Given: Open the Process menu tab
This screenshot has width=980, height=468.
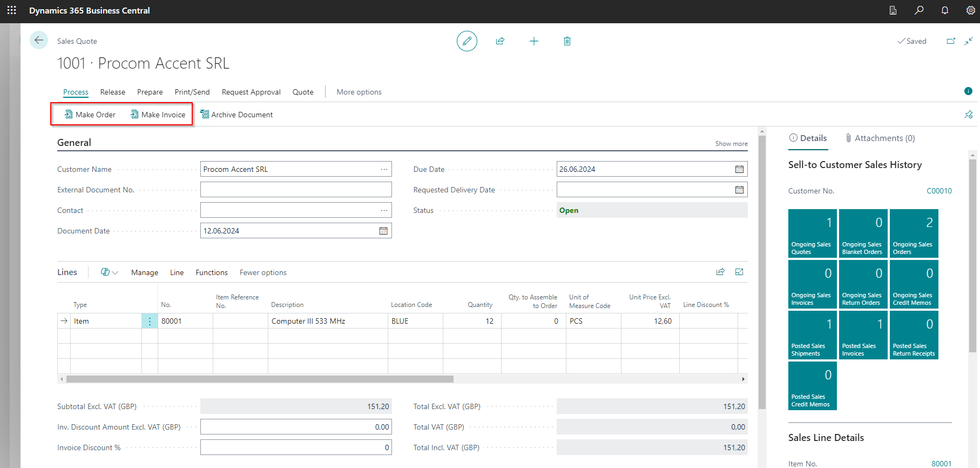Looking at the screenshot, I should [76, 92].
